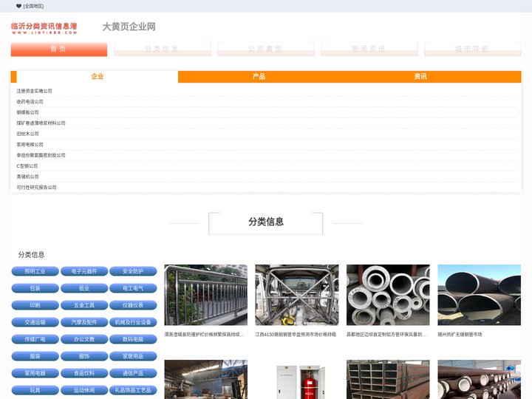This screenshot has width=532, height=399.
Task: Select the 传媒广电 category button
Action: [35, 339]
